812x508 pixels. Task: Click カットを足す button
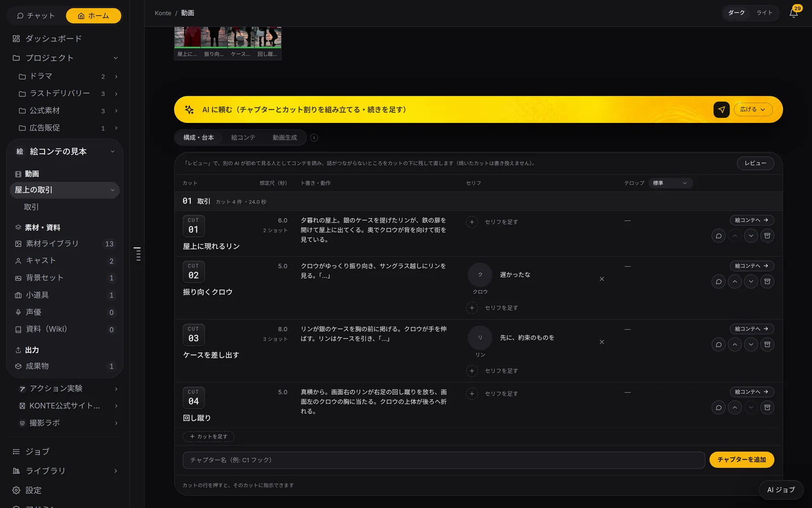[x=209, y=436]
